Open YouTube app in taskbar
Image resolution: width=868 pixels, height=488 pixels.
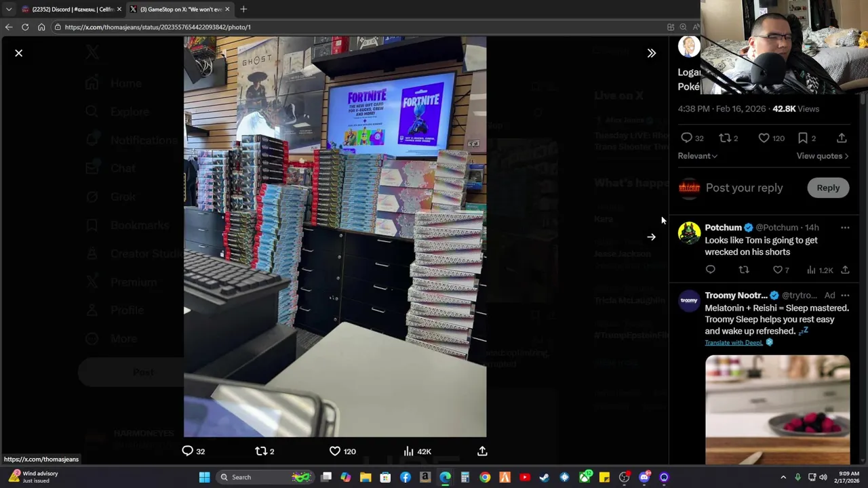click(524, 477)
